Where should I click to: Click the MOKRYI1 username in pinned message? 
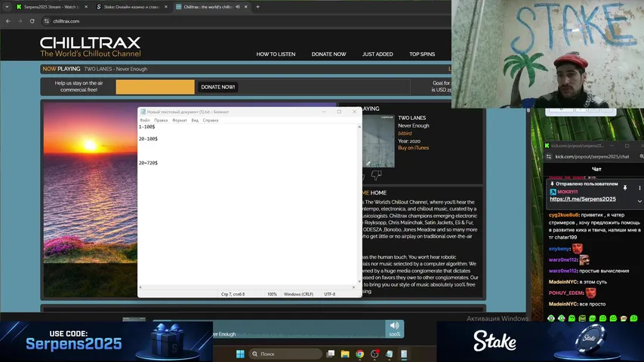point(568,192)
